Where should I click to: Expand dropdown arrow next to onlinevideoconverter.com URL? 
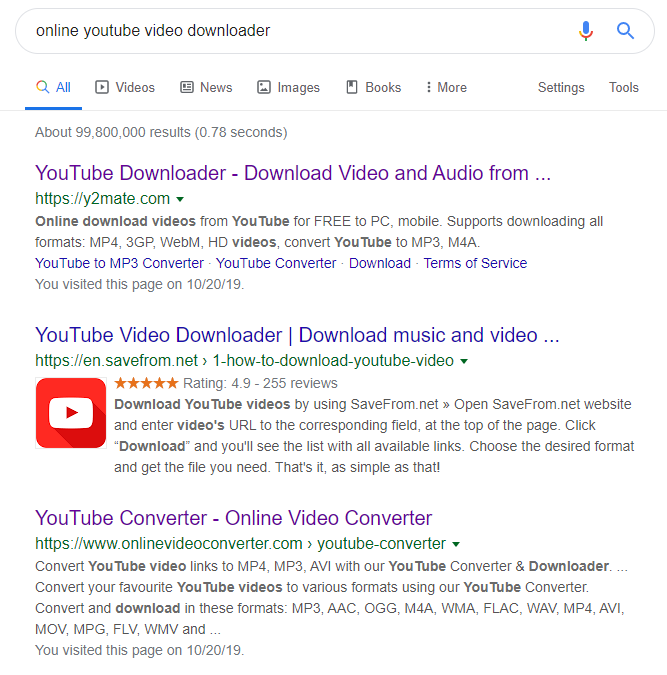tap(456, 544)
